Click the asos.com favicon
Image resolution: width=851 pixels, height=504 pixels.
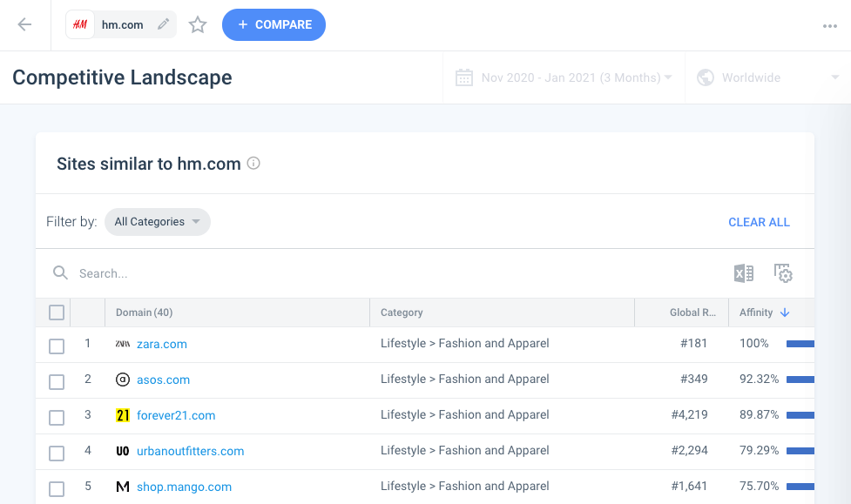123,380
